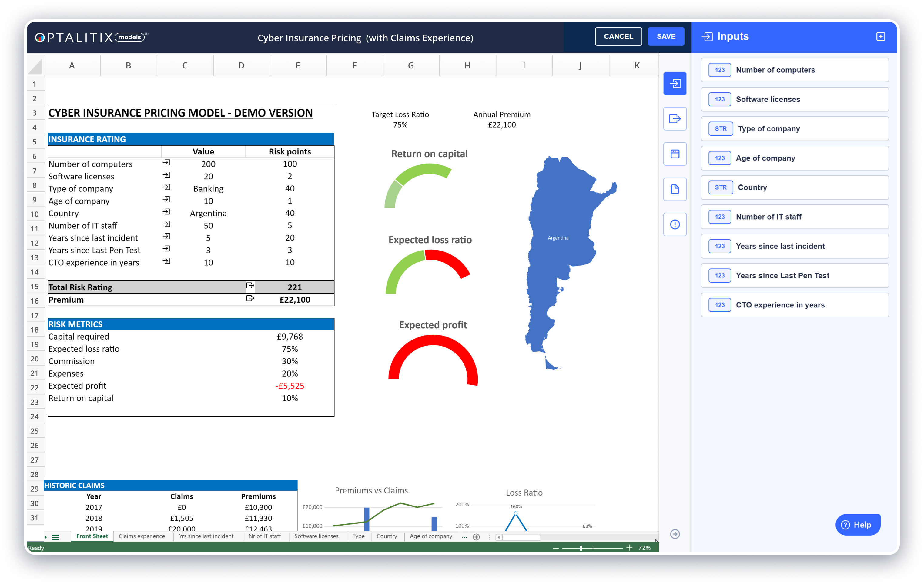Click the browser window icon in the sidebar
Viewport: 924px width, 584px height.
675,154
